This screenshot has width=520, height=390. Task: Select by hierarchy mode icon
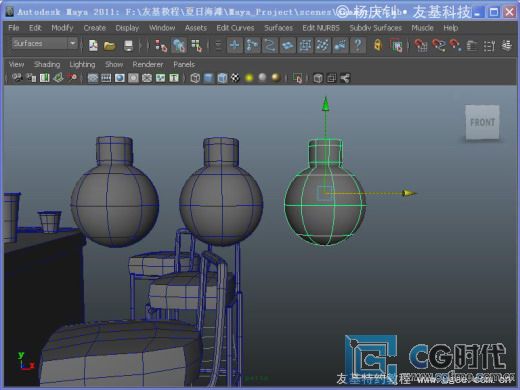click(161, 46)
